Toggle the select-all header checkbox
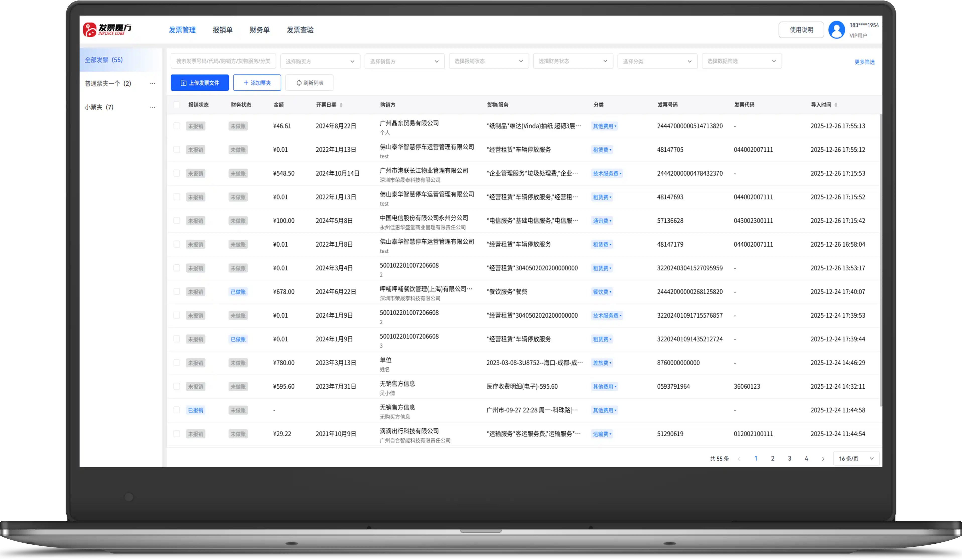This screenshot has height=560, width=962. pyautogui.click(x=176, y=105)
